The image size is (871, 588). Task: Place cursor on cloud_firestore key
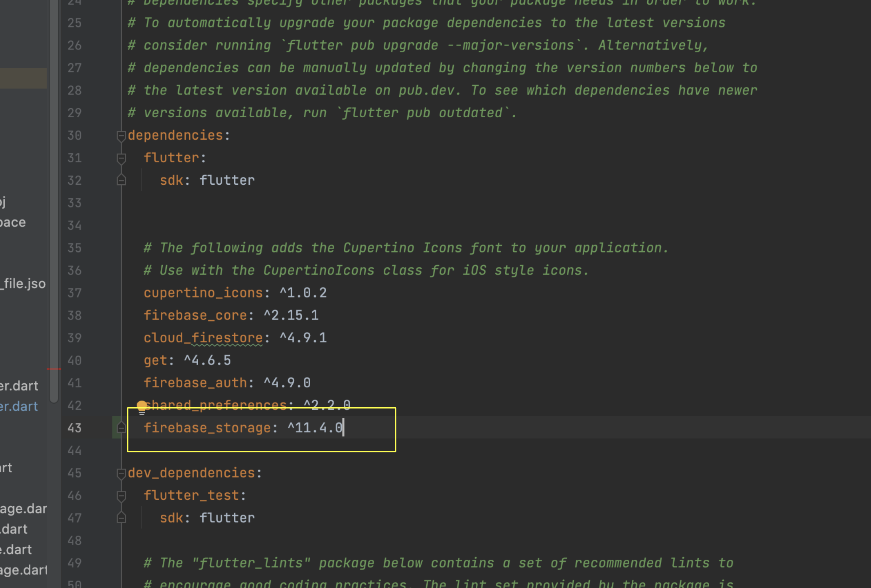coord(203,338)
